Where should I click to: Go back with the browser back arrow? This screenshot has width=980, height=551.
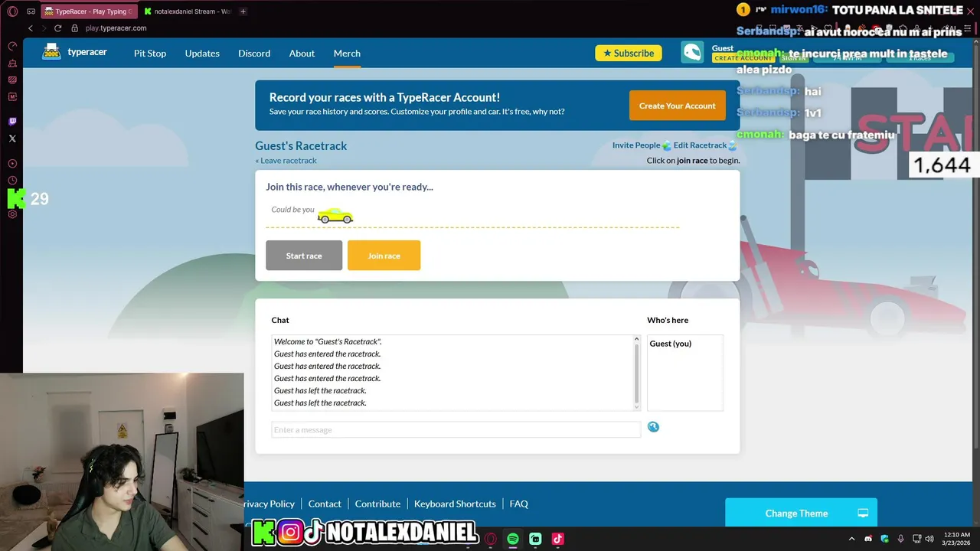(x=31, y=28)
